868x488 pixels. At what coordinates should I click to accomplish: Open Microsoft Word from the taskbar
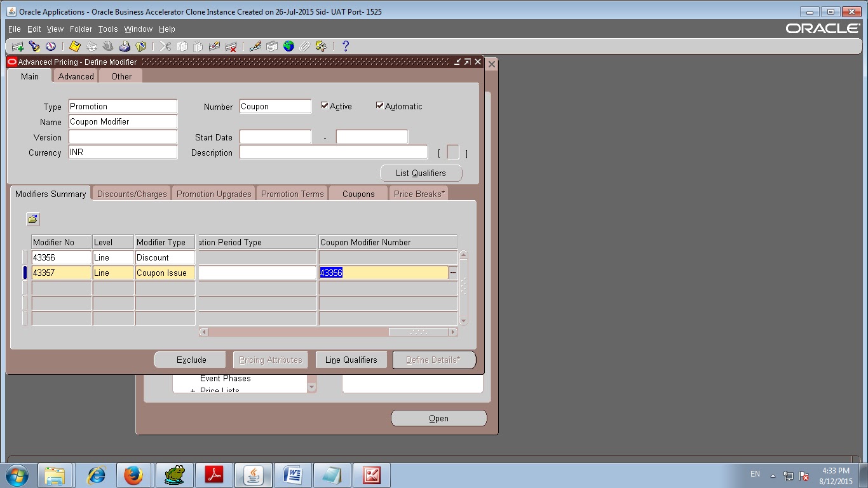(x=293, y=475)
